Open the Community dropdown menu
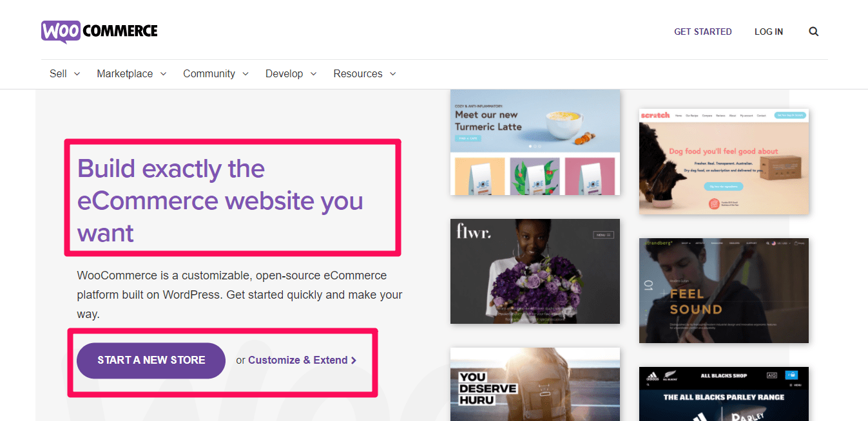Image resolution: width=868 pixels, height=421 pixels. pyautogui.click(x=215, y=74)
